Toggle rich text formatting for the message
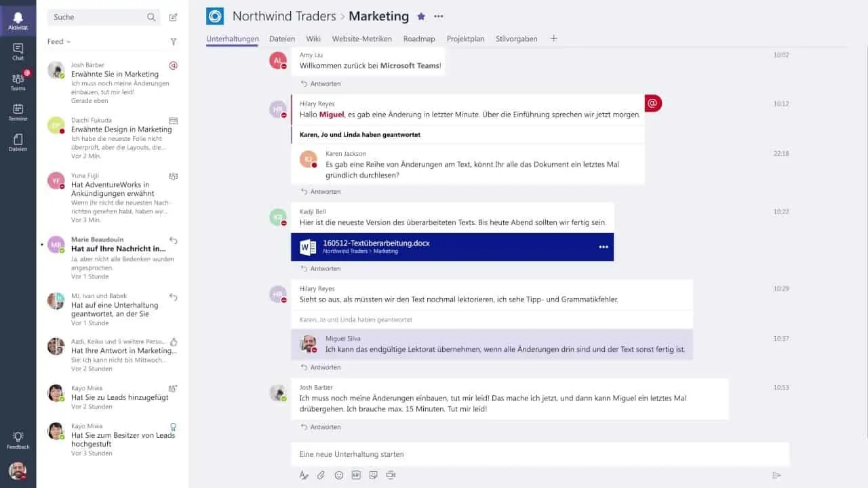 (303, 475)
